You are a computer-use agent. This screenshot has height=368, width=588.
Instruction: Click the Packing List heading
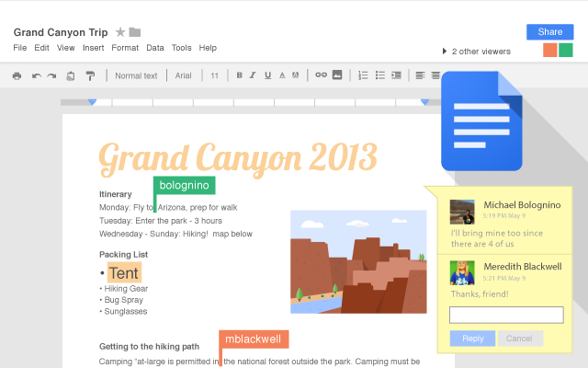[x=123, y=254]
